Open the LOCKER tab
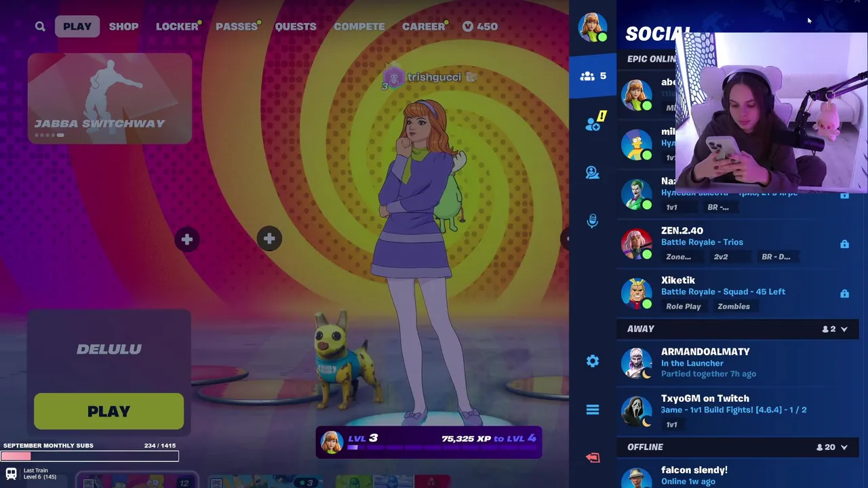Image resolution: width=868 pixels, height=488 pixels. coord(177,26)
